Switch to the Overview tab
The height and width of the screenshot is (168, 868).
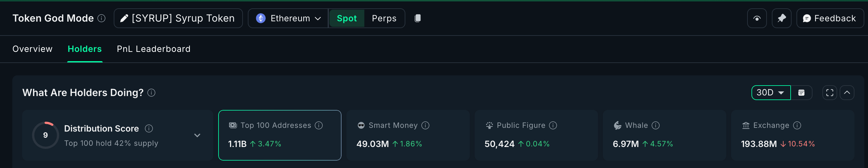point(32,49)
